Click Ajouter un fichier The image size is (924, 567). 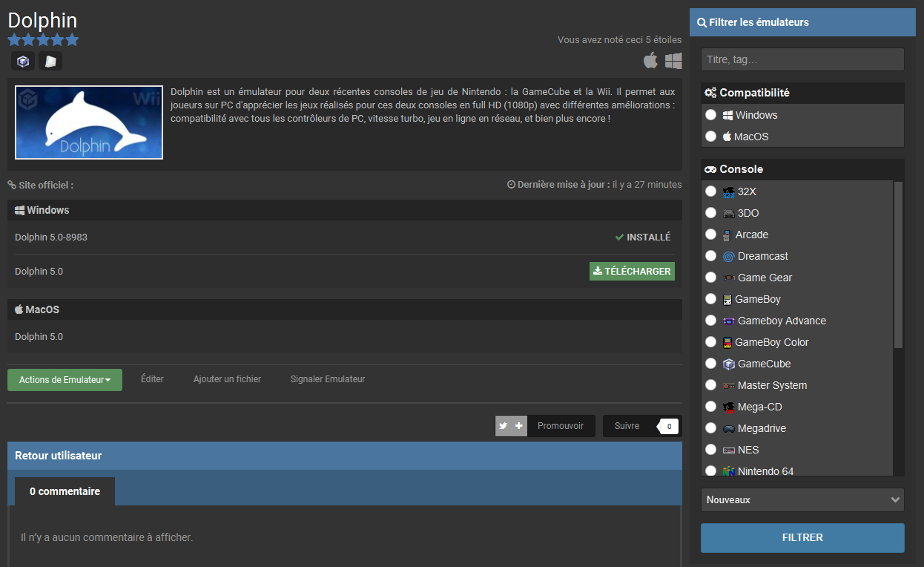(227, 378)
